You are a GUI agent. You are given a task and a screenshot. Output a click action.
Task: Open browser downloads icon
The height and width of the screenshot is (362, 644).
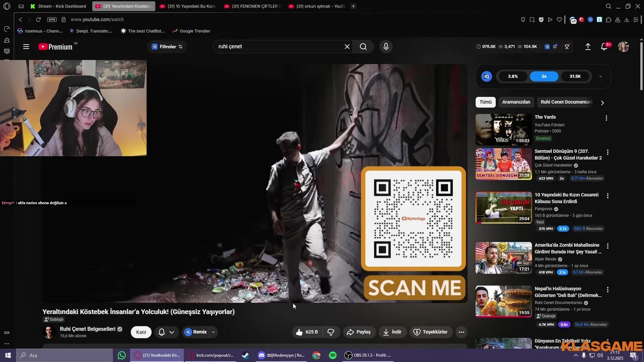tap(626, 20)
